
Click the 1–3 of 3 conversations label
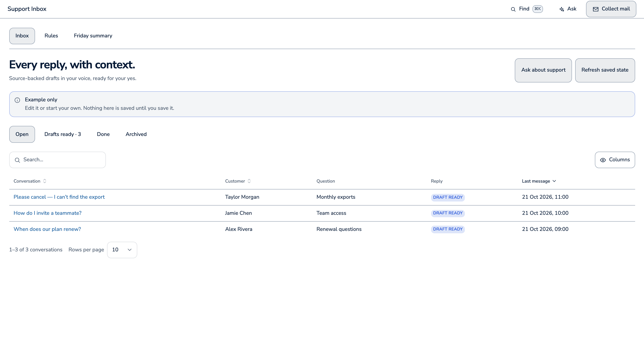[x=36, y=250]
